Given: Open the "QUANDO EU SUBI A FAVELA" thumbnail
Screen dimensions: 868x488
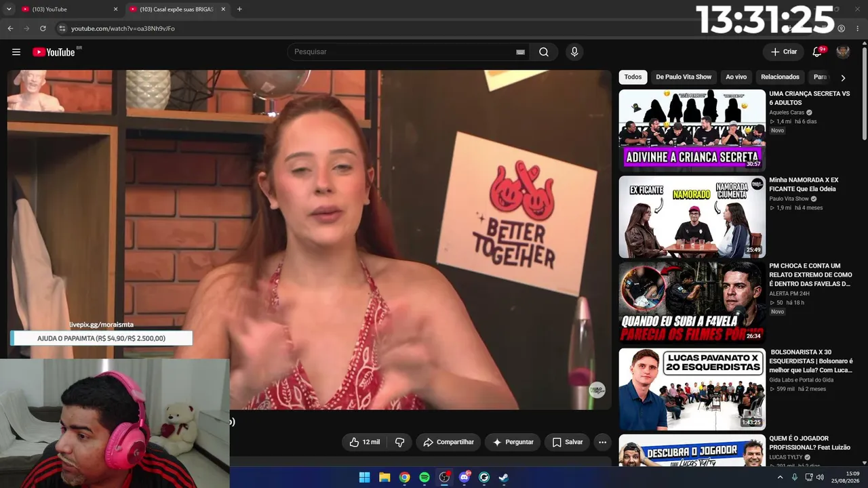Looking at the screenshot, I should click(692, 302).
